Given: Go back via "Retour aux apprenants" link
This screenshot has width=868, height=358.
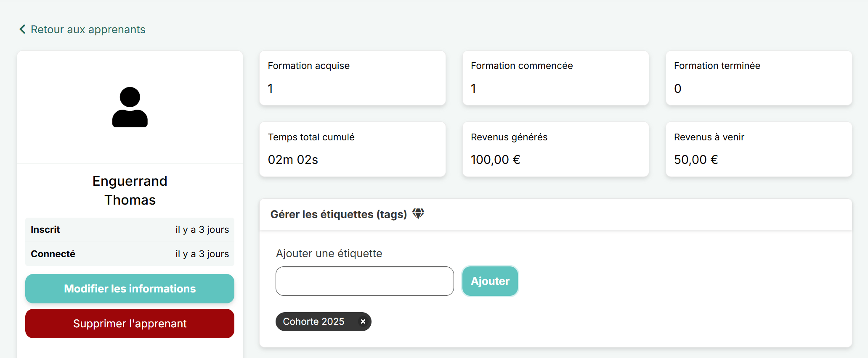Looking at the screenshot, I should click(x=88, y=29).
